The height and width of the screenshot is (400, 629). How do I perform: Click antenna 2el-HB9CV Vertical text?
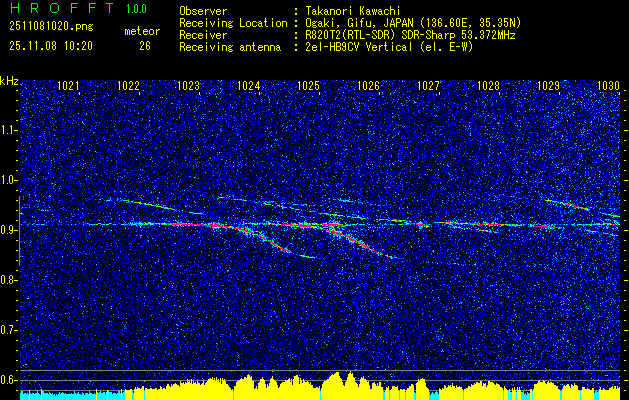(x=388, y=47)
